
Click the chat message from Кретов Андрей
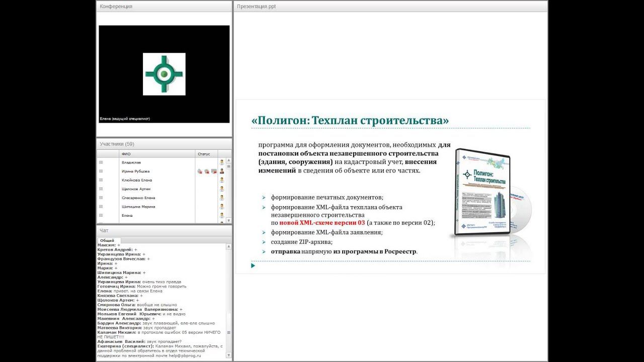pos(118,249)
